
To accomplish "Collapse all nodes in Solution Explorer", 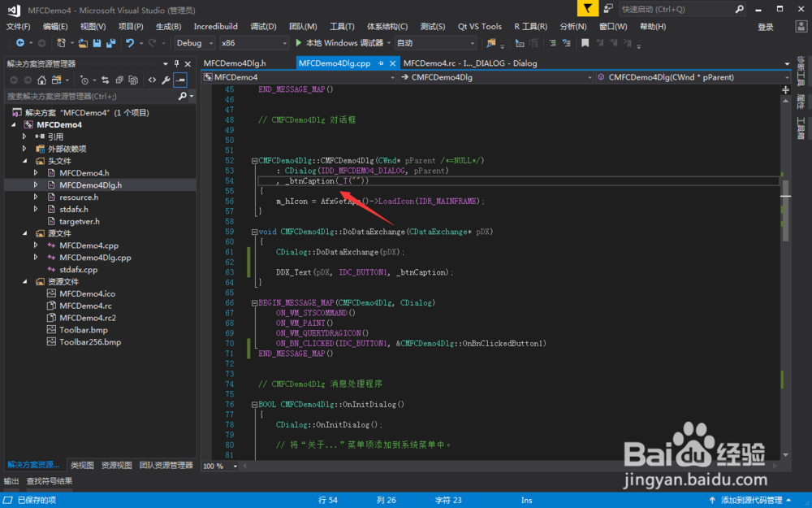I will 119,80.
